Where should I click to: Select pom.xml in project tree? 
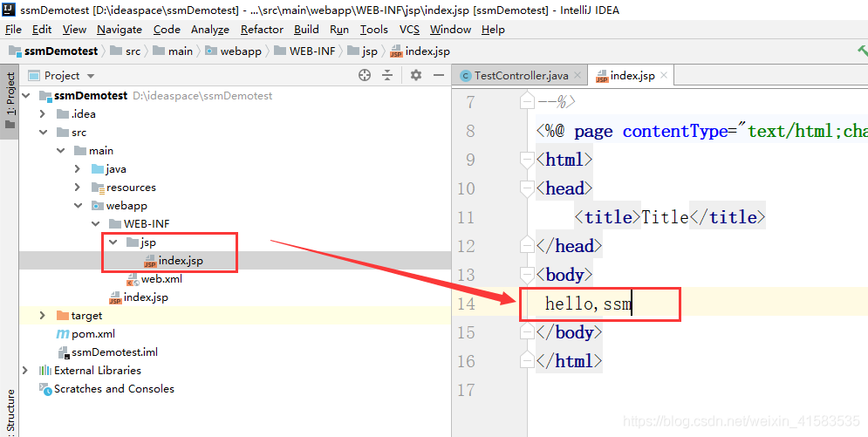92,334
